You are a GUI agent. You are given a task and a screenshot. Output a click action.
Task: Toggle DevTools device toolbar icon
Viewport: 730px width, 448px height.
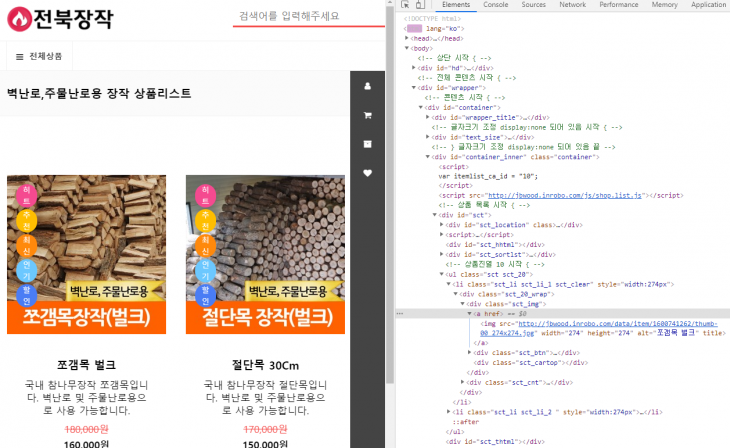tap(420, 5)
